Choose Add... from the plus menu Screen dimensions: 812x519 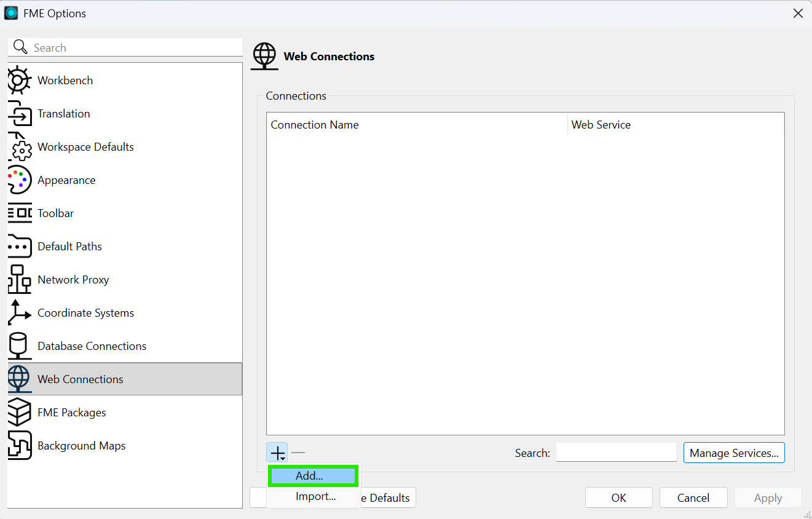tap(313, 476)
